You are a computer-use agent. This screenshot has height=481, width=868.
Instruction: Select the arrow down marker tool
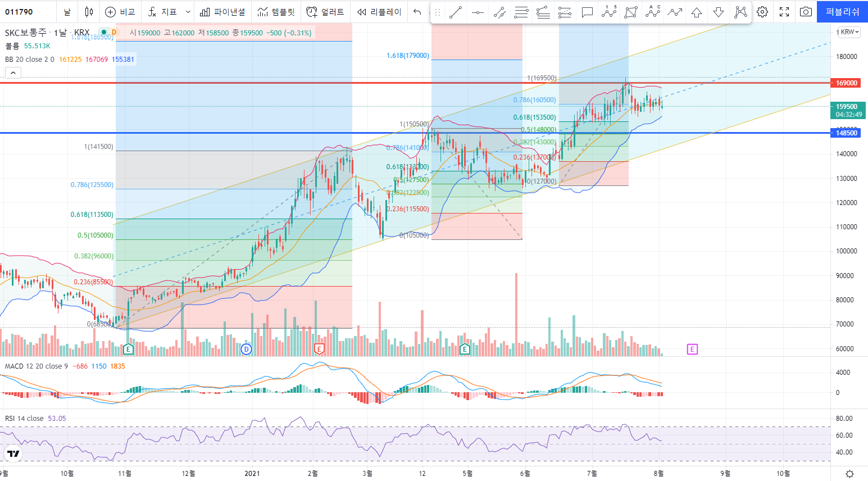pos(719,12)
